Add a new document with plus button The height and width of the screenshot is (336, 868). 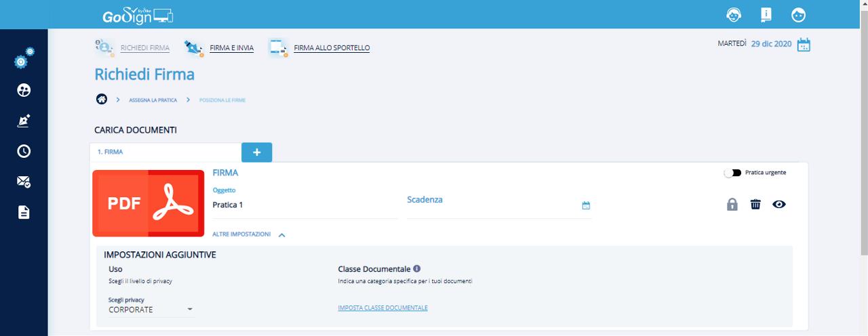click(256, 152)
